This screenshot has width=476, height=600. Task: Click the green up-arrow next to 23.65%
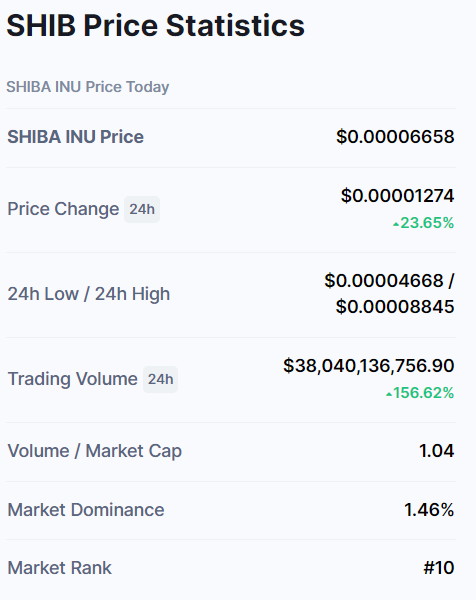[x=396, y=224]
